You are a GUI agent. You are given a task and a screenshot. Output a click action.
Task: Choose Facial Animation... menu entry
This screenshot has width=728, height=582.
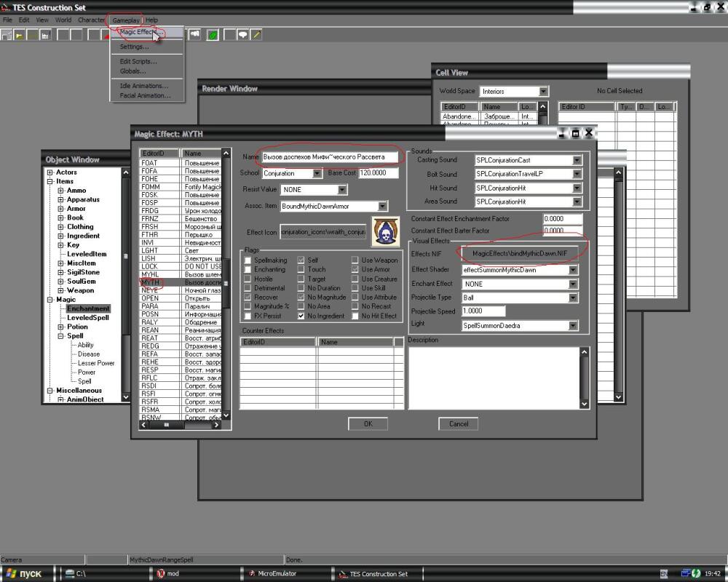click(145, 95)
